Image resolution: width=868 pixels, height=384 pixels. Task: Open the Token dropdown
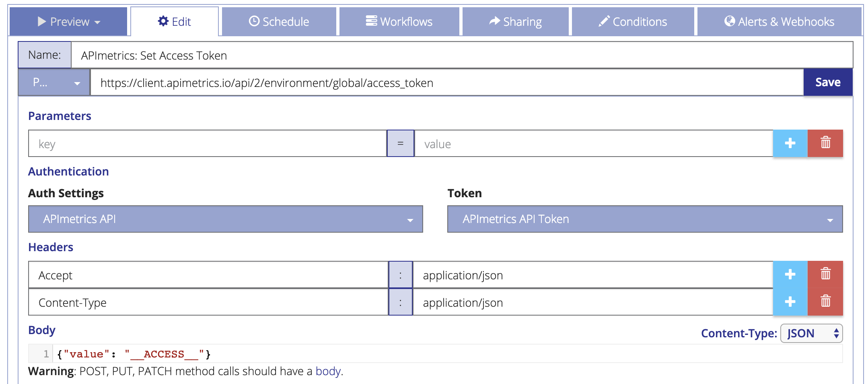[645, 219]
